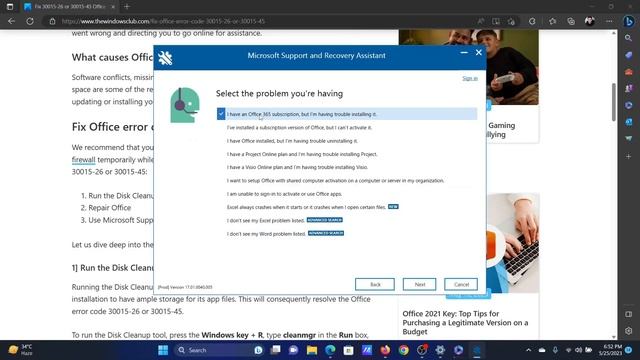This screenshot has width=640, height=360.
Task: Close the Support and Recovery Assistant dialog
Action: pos(479,53)
